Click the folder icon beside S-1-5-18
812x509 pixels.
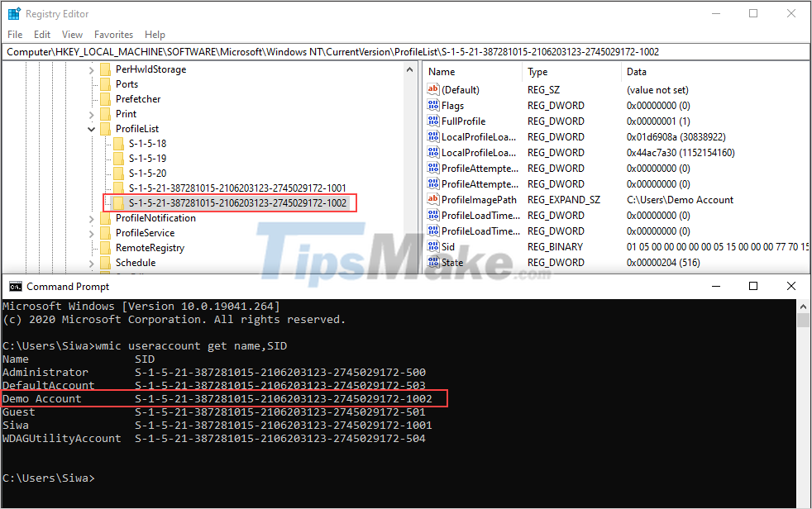(x=120, y=144)
